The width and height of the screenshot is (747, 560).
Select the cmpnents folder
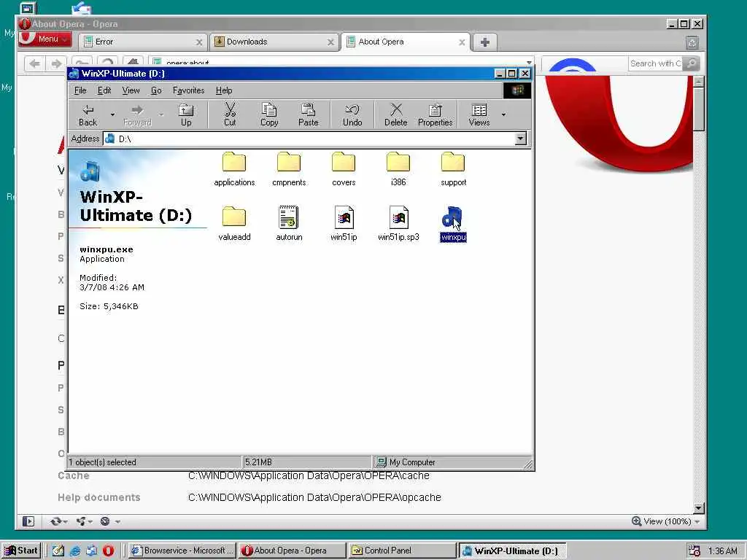click(x=289, y=169)
